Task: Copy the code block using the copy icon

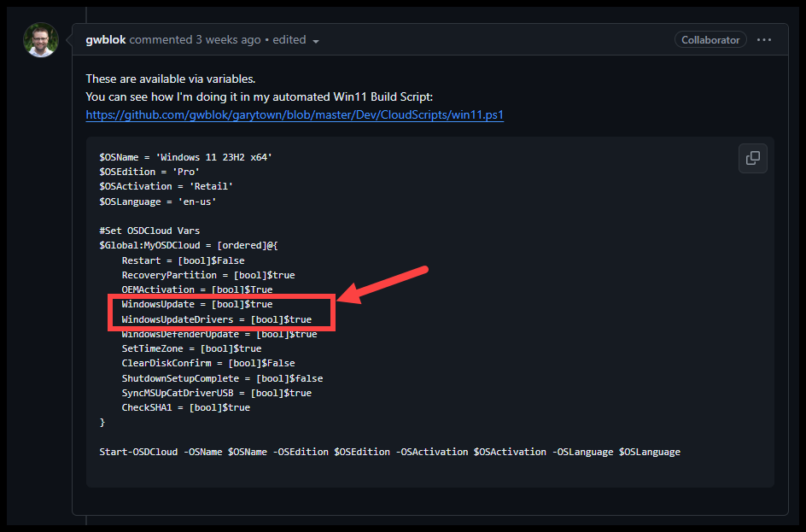Action: pos(752,158)
